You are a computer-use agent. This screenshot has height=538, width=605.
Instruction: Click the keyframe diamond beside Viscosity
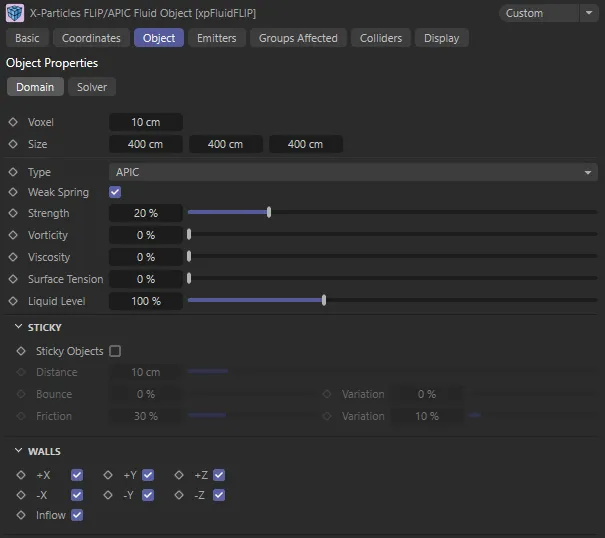pyautogui.click(x=13, y=257)
